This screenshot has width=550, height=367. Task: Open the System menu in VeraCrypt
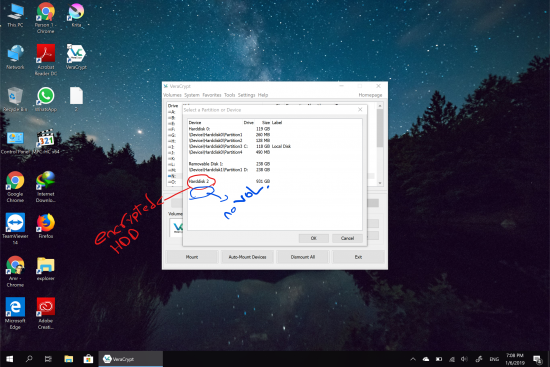[x=192, y=95]
